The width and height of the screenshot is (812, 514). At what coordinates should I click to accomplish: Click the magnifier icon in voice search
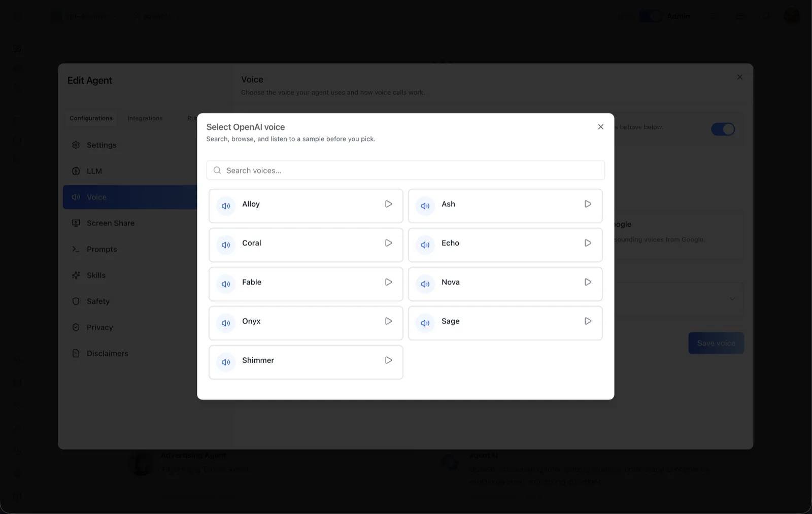[x=217, y=170]
